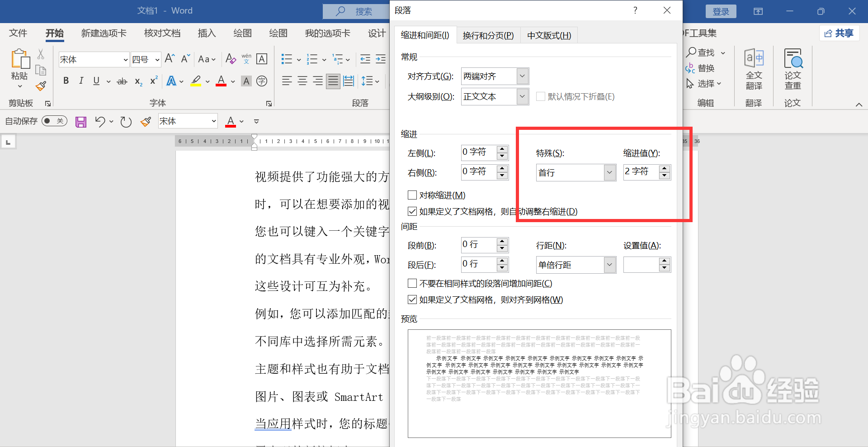Click the Character Shading icon
Screen dimensions: 868x447
[x=246, y=81]
